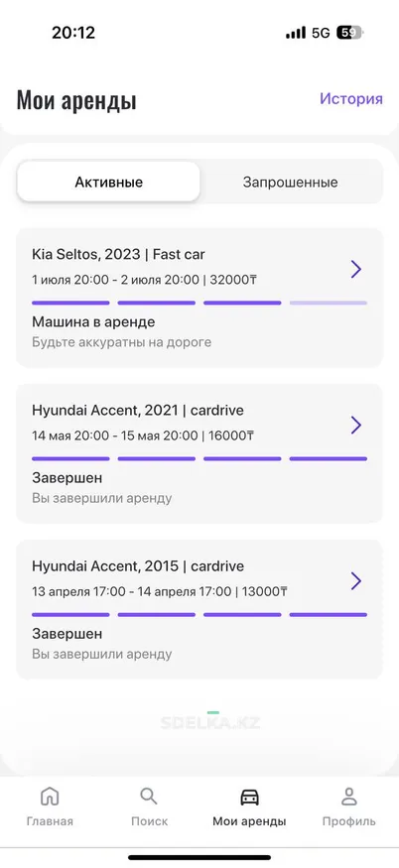Tap the cellular signal bars icon
This screenshot has height=868, width=399.
[296, 33]
